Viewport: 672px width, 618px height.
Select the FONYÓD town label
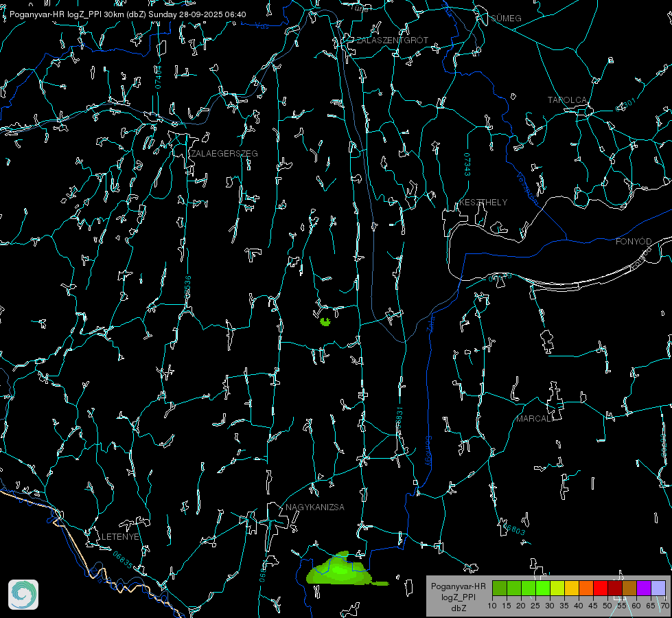tap(634, 242)
